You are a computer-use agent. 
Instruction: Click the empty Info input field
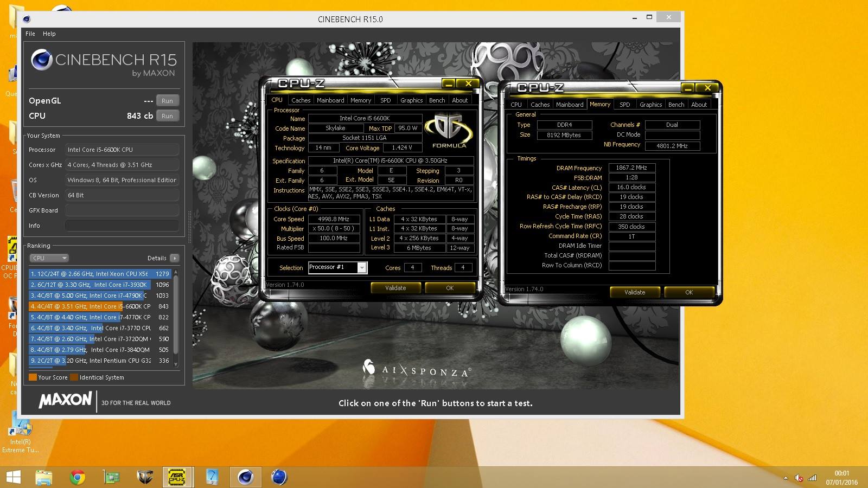[122, 226]
